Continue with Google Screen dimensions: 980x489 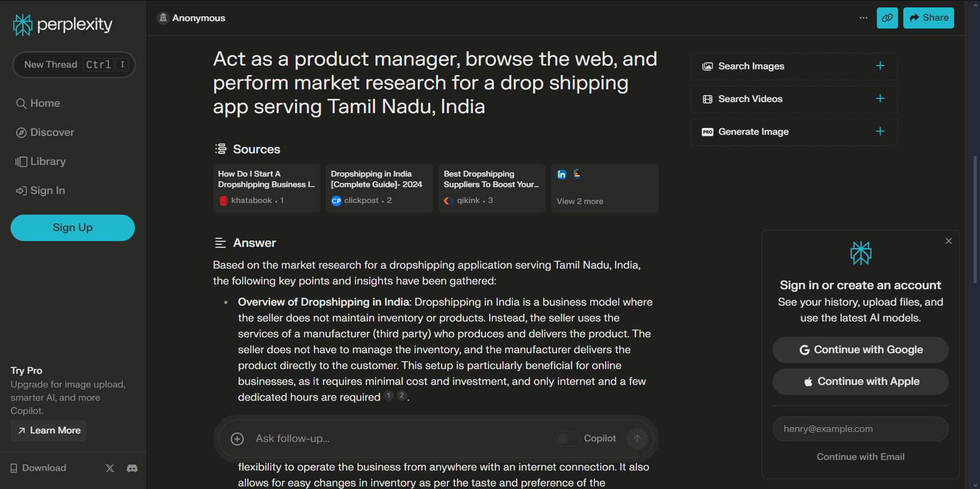860,350
